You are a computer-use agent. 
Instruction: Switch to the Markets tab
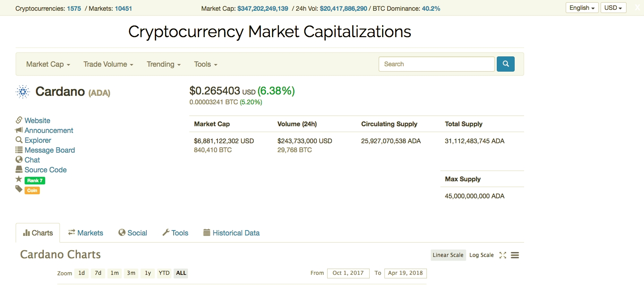click(x=85, y=233)
